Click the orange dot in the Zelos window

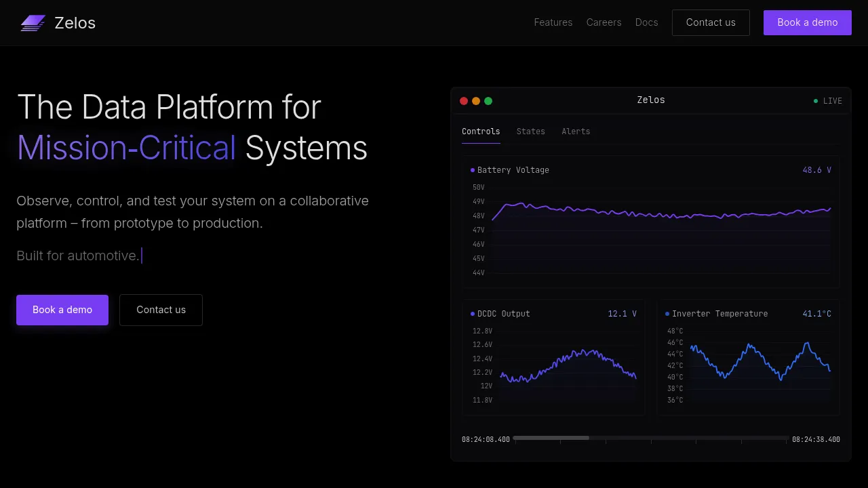click(476, 101)
